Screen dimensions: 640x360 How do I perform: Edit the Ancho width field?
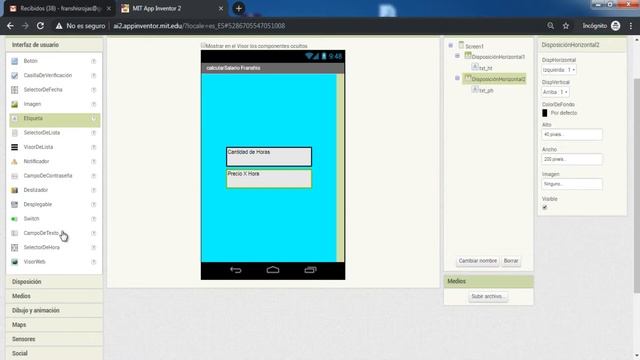(572, 159)
